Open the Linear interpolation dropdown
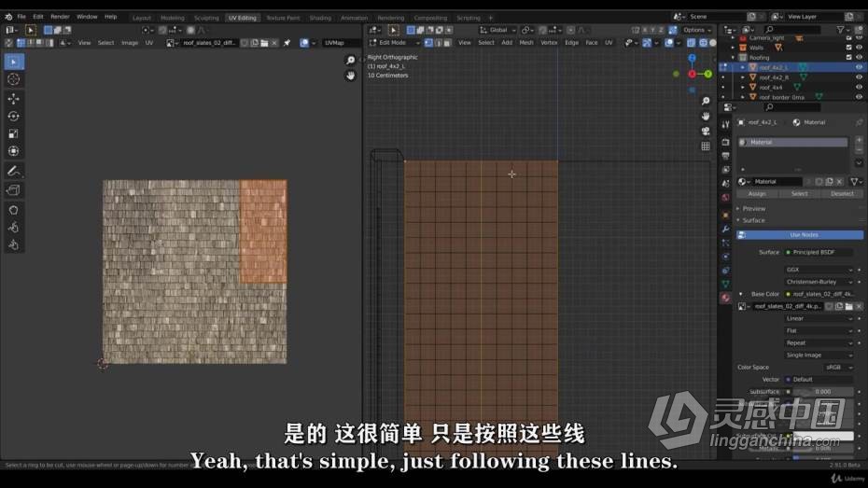Viewport: 868px width, 488px height. point(819,319)
